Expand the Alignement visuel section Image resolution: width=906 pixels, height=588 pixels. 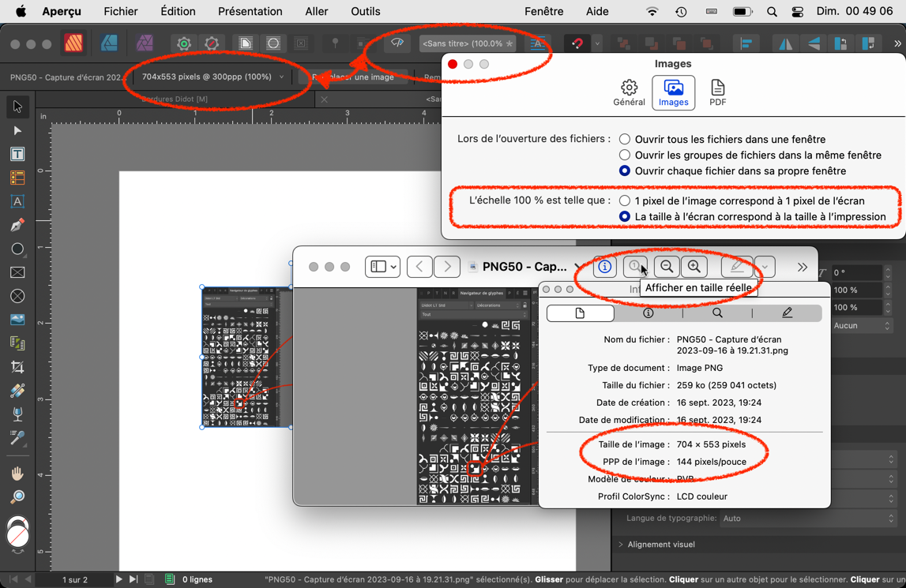coord(621,545)
